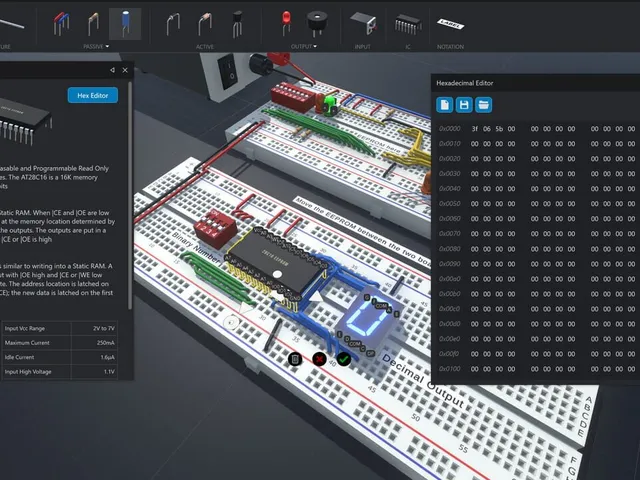Viewport: 640px width, 480px height.
Task: Choose the diode in the ACTIVE group
Action: coord(173,24)
